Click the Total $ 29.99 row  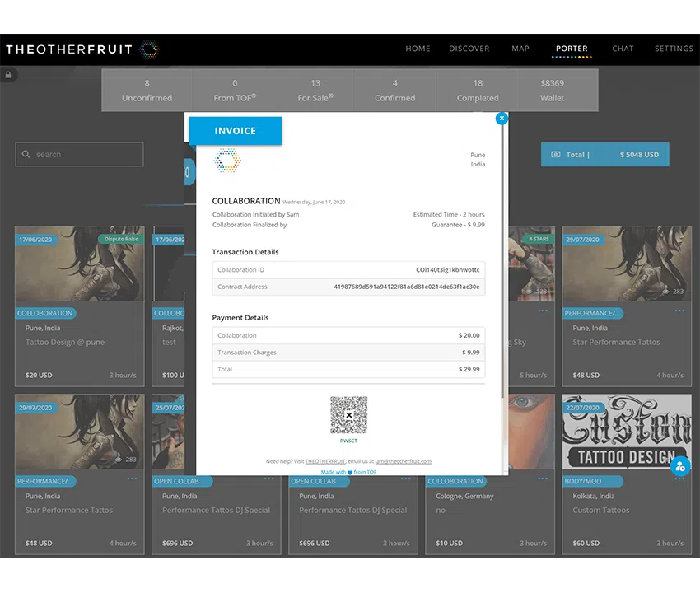tap(348, 369)
